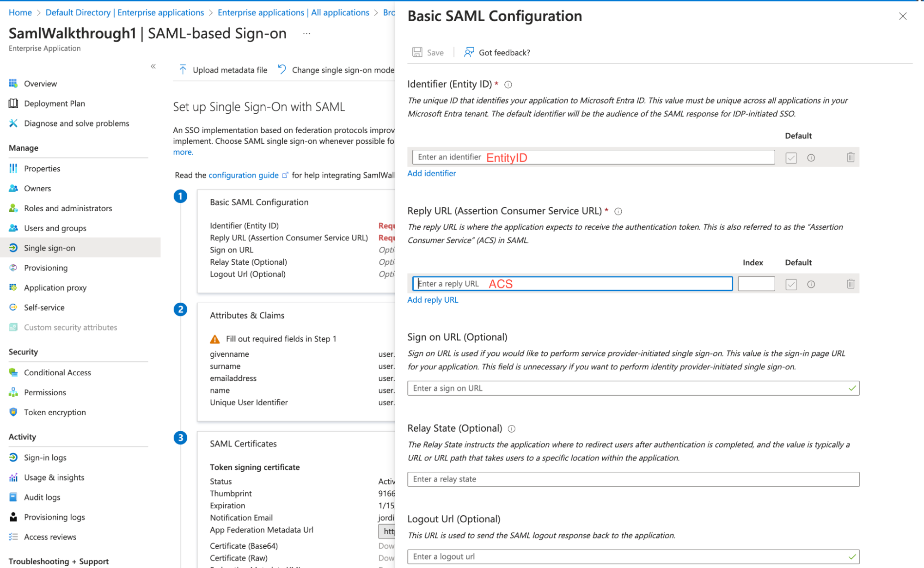This screenshot has width=924, height=568.
Task: Click 'Fill out required fields in Step 1' warning
Action: pos(281,339)
